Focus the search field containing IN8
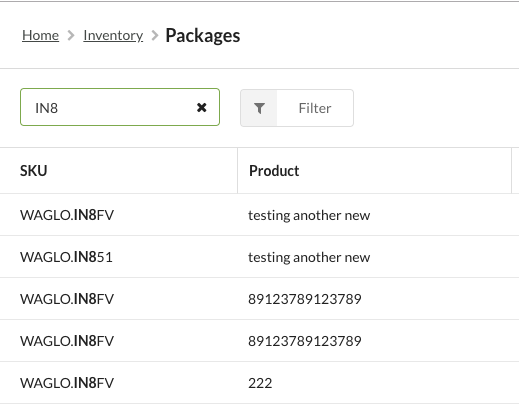 point(120,107)
